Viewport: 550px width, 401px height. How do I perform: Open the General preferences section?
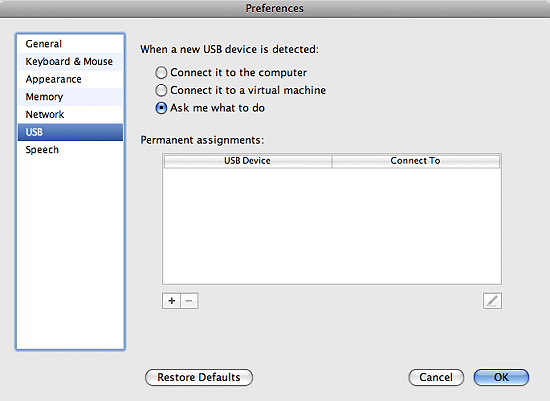tap(70, 44)
